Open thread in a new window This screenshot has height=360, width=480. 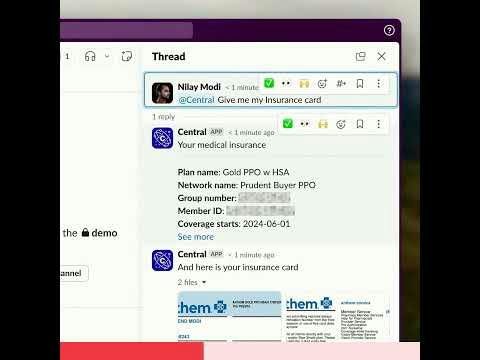360,56
